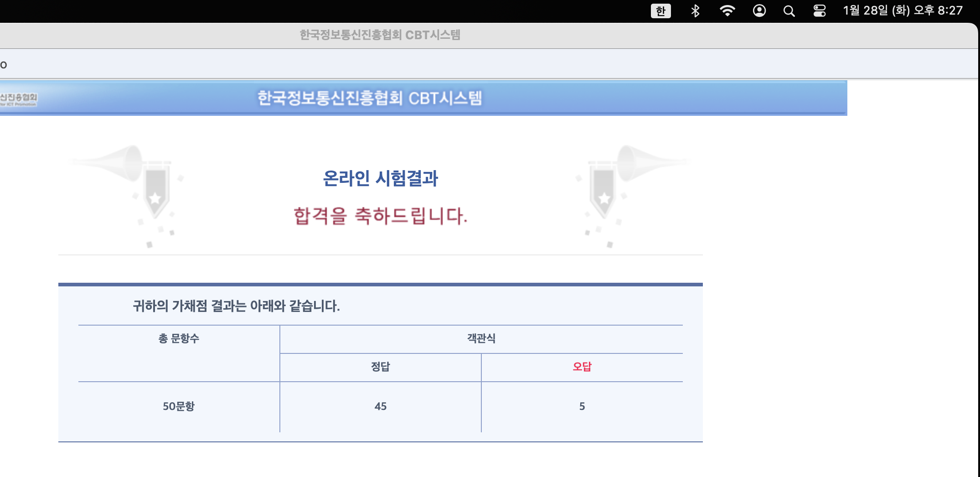Click the text 귀하의 가채점 결과는 아래와 같습니다.
The height and width of the screenshot is (477, 980).
[x=236, y=306]
